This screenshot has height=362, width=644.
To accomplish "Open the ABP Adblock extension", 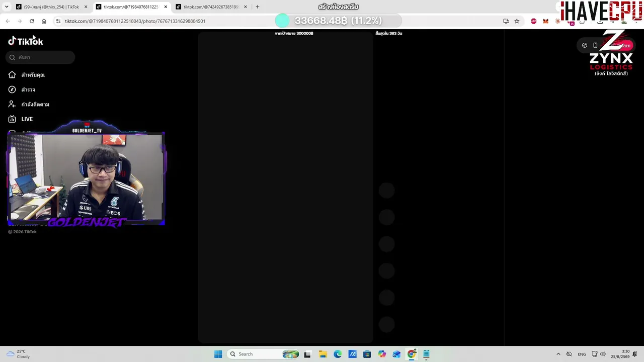I will (x=533, y=21).
